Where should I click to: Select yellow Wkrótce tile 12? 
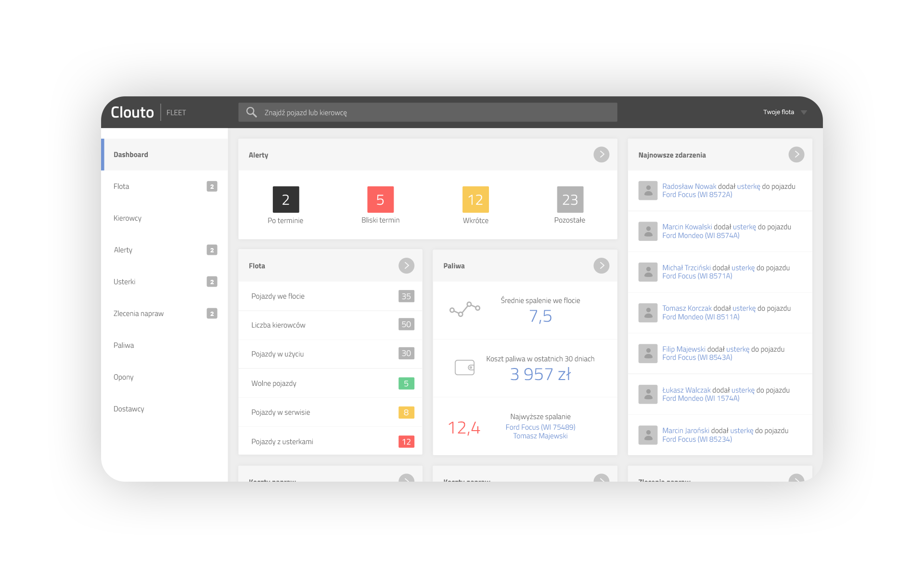tap(475, 199)
